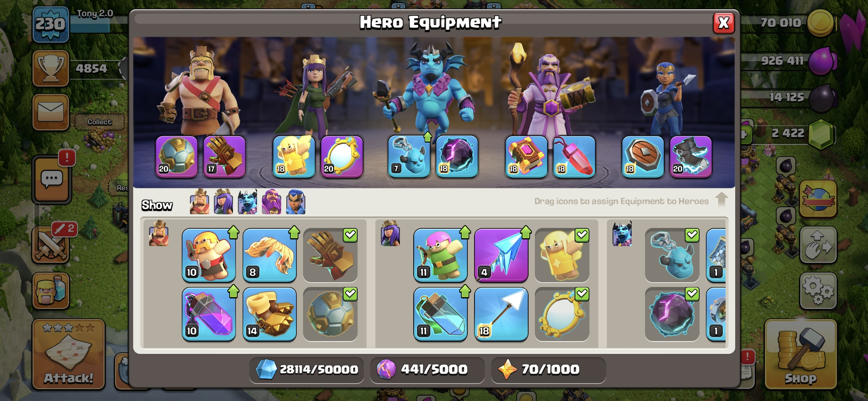The height and width of the screenshot is (401, 868).
Task: Filter equipment by Barbarian King portrait
Action: 200,202
